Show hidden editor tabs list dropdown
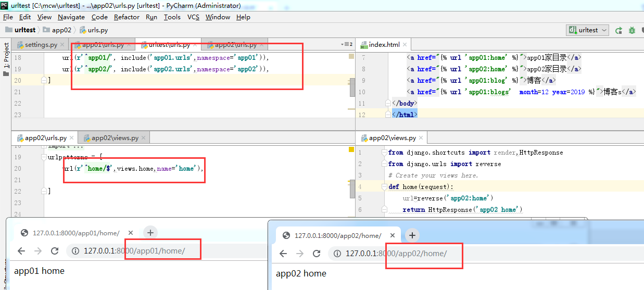 pos(346,45)
